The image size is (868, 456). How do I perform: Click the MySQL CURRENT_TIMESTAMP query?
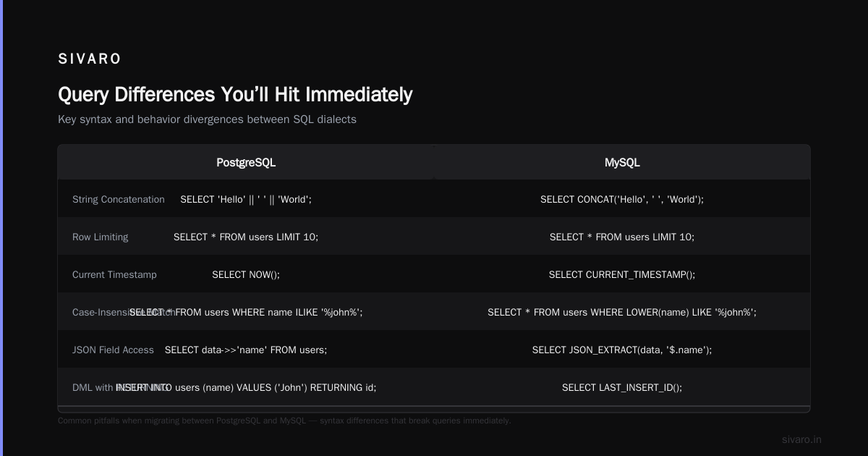point(622,274)
